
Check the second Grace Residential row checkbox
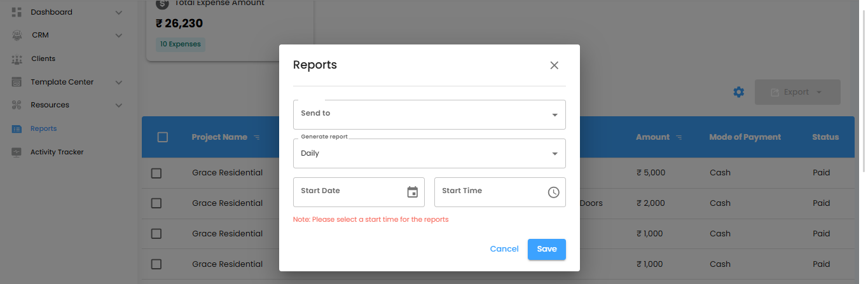[156, 203]
